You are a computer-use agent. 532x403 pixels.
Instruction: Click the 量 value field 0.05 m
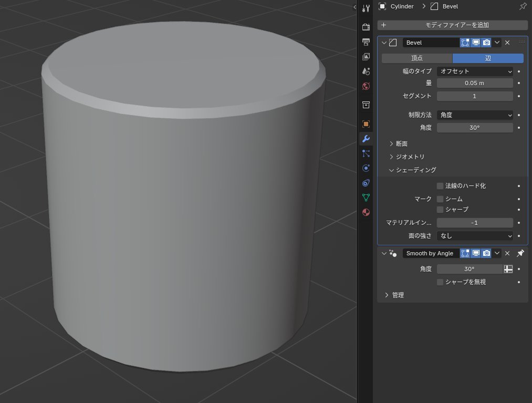pos(475,83)
